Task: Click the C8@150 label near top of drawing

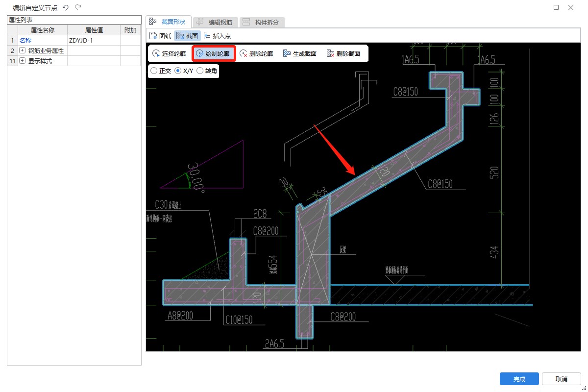Action: click(x=405, y=91)
